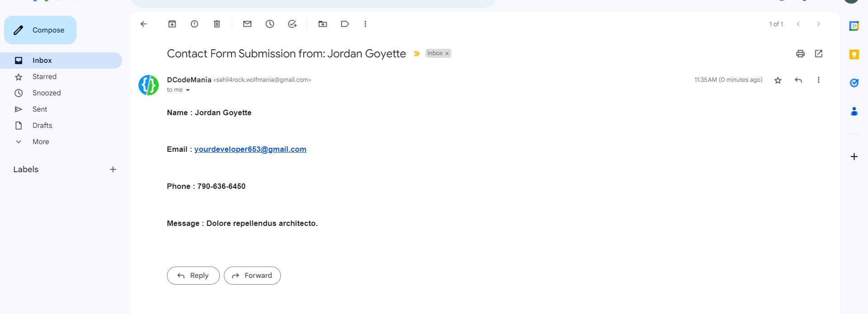
Task: Open the Labels tag icon in the toolbar
Action: click(x=345, y=24)
